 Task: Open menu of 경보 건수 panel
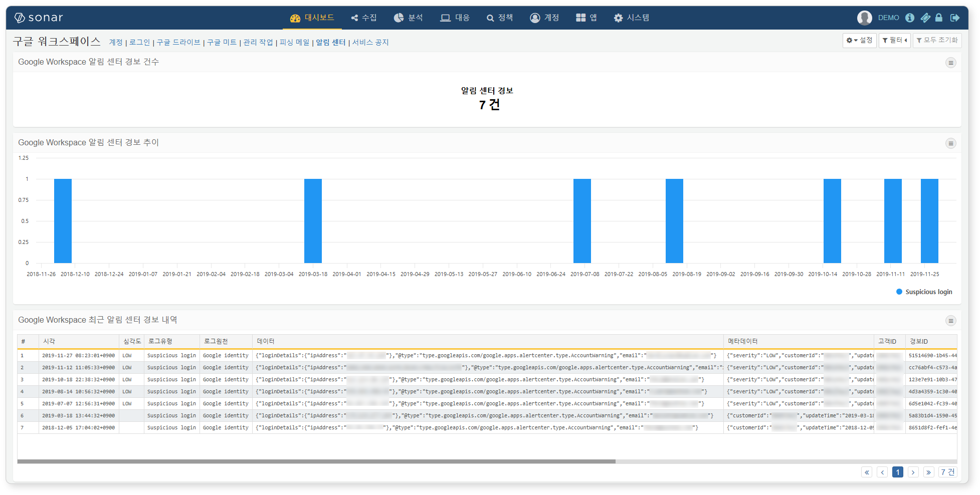click(950, 63)
